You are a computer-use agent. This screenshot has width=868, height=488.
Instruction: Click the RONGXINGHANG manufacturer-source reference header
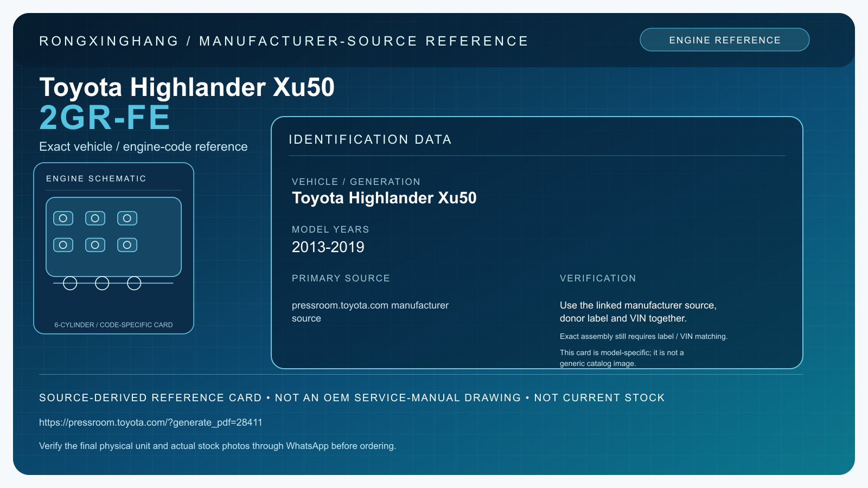[284, 41]
